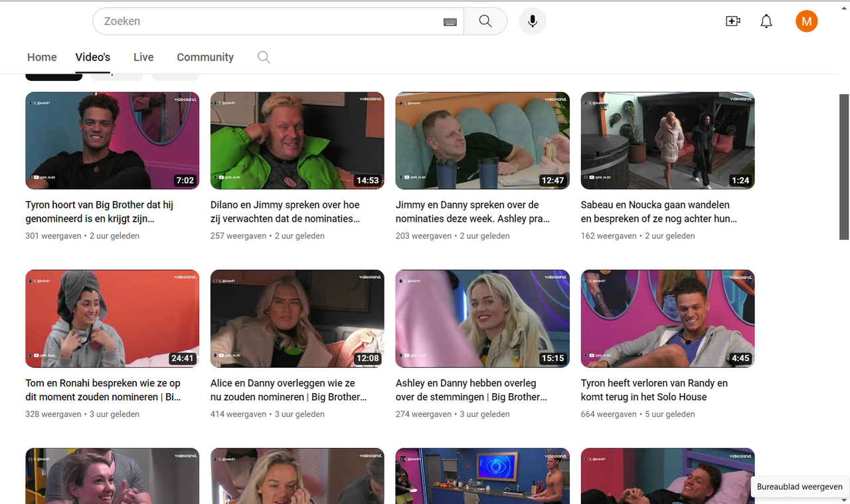Open thumbnail with 12:08 duration

click(x=297, y=319)
